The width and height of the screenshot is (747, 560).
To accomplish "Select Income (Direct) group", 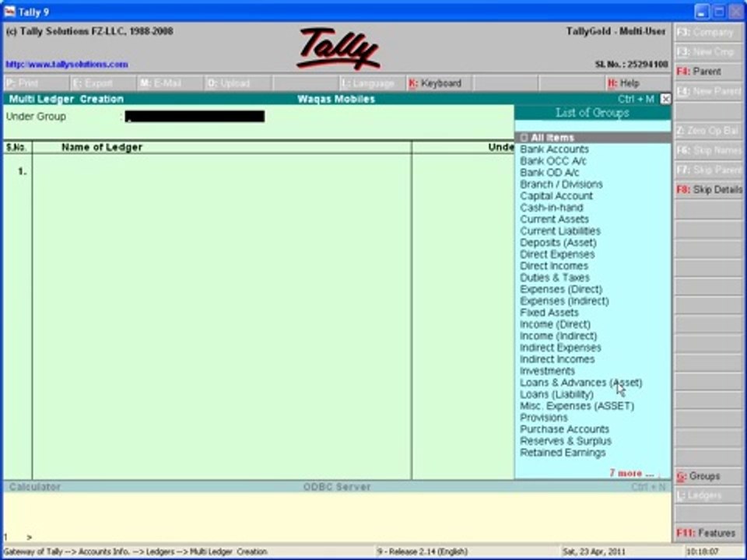I will point(555,324).
